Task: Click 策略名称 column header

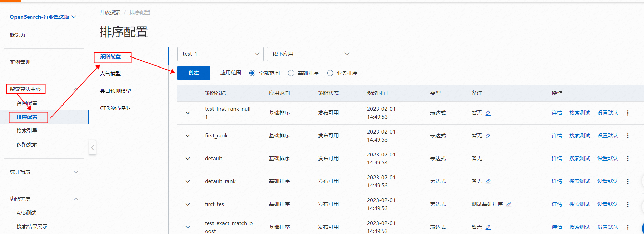Action: 215,93
